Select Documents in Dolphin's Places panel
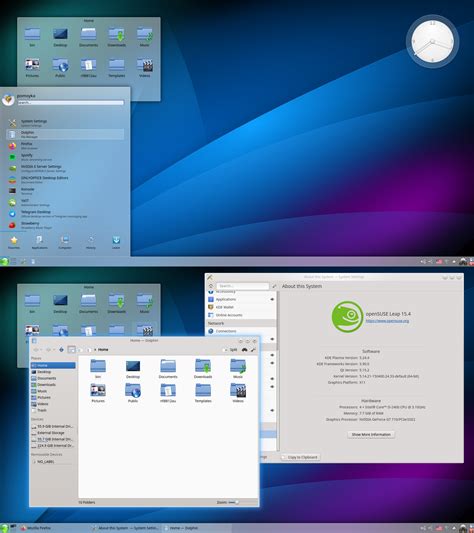Screen dimensions: 474x533 53,378
